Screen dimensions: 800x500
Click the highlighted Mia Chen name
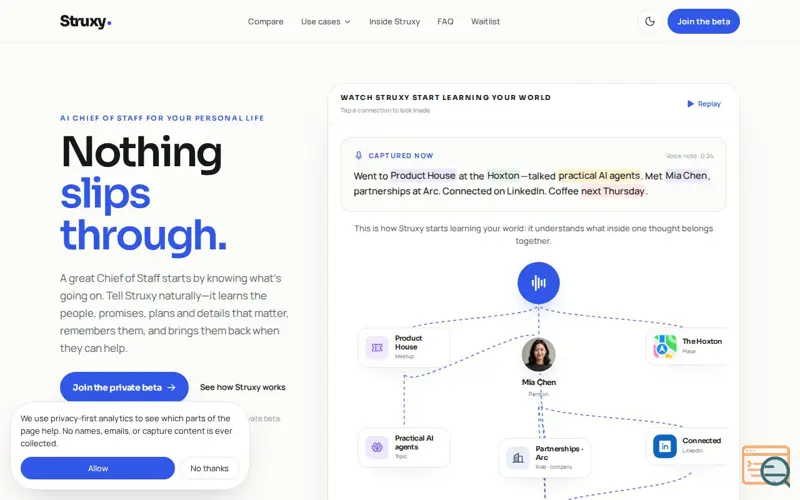(686, 176)
